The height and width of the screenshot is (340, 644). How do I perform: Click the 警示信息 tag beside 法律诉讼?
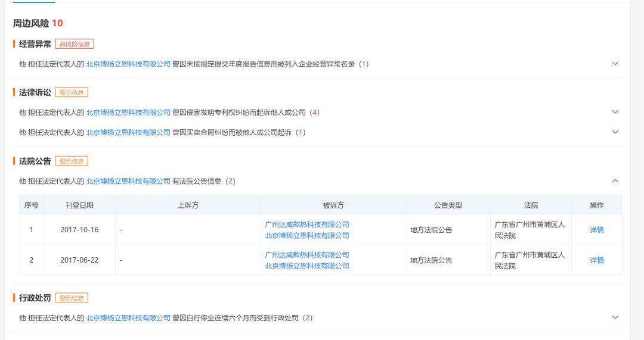pos(72,93)
